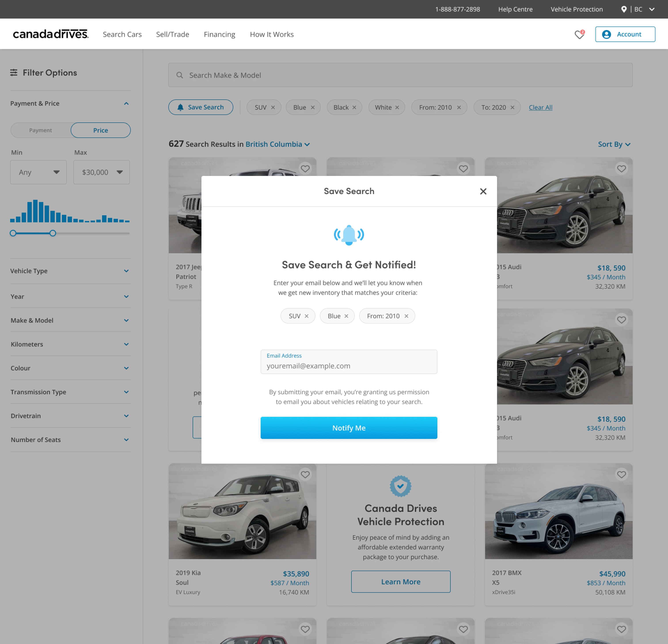Go to Sell/Trade in navigation
668x644 pixels.
click(173, 34)
